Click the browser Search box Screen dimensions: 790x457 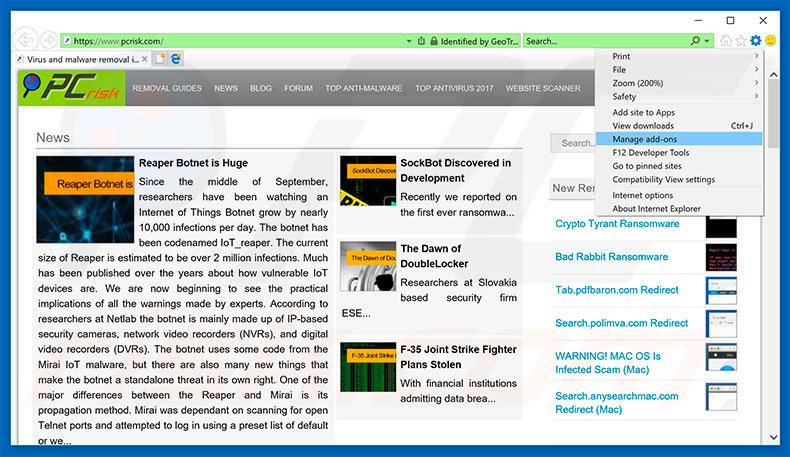pos(606,41)
